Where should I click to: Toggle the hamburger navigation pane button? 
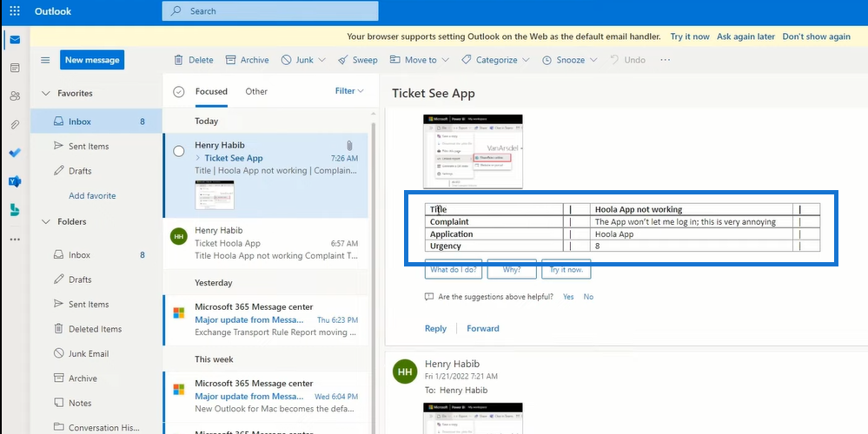pos(45,60)
